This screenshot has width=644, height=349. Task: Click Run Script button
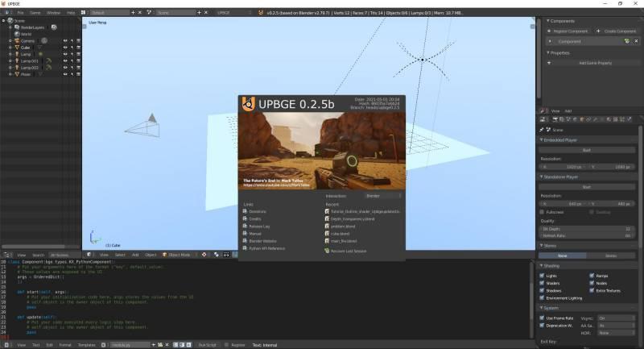point(208,345)
